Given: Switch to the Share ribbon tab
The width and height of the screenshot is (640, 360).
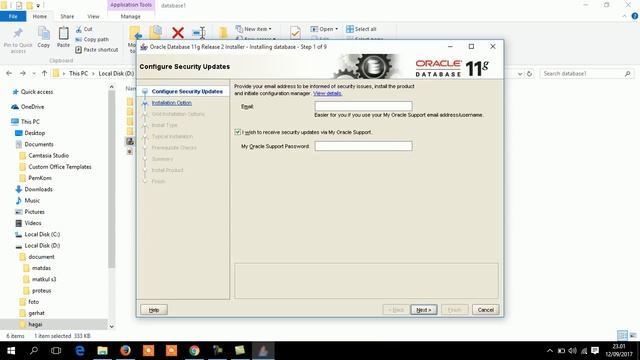Looking at the screenshot, I should 67,16.
